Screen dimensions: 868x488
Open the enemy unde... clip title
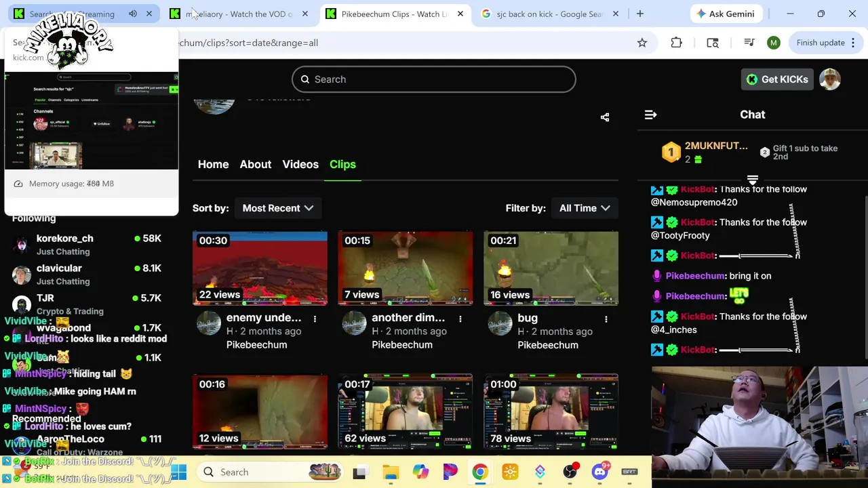[x=264, y=318]
